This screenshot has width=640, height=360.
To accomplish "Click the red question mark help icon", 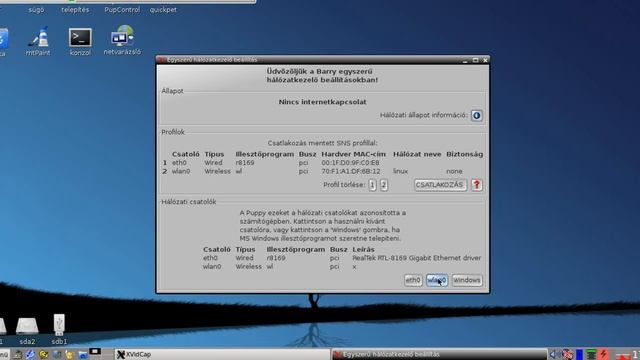I will click(476, 185).
